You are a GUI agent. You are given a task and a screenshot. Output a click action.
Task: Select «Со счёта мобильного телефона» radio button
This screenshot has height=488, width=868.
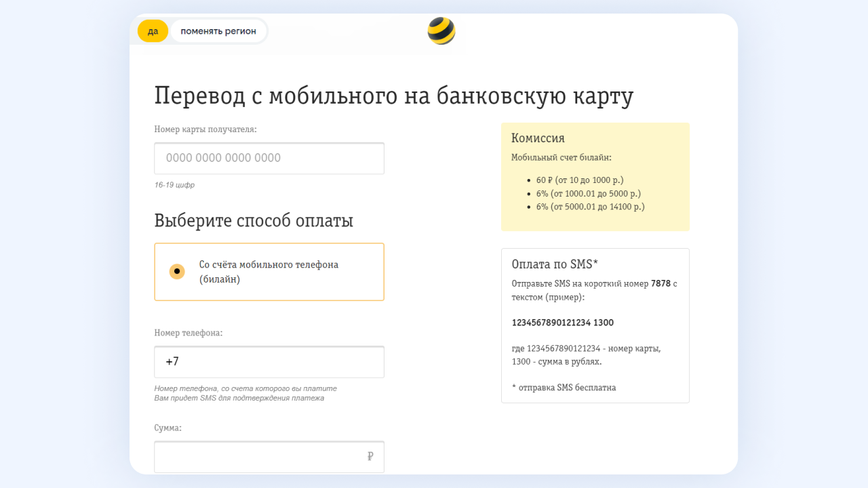click(x=177, y=272)
